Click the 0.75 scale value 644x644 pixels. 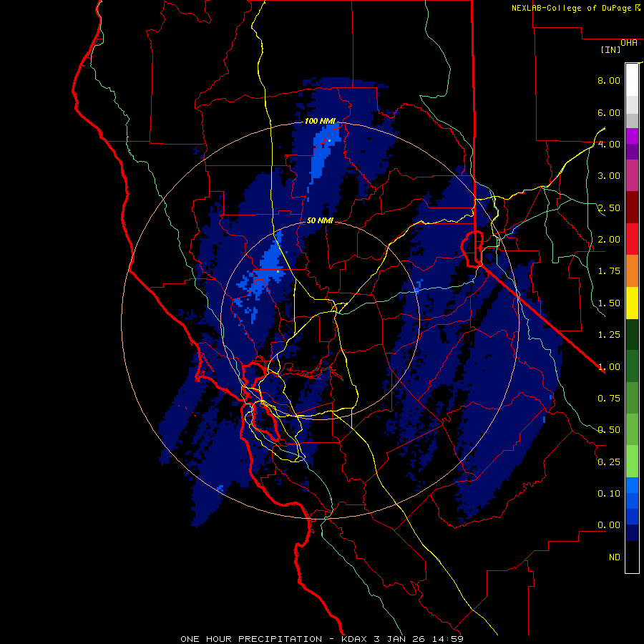click(x=609, y=399)
